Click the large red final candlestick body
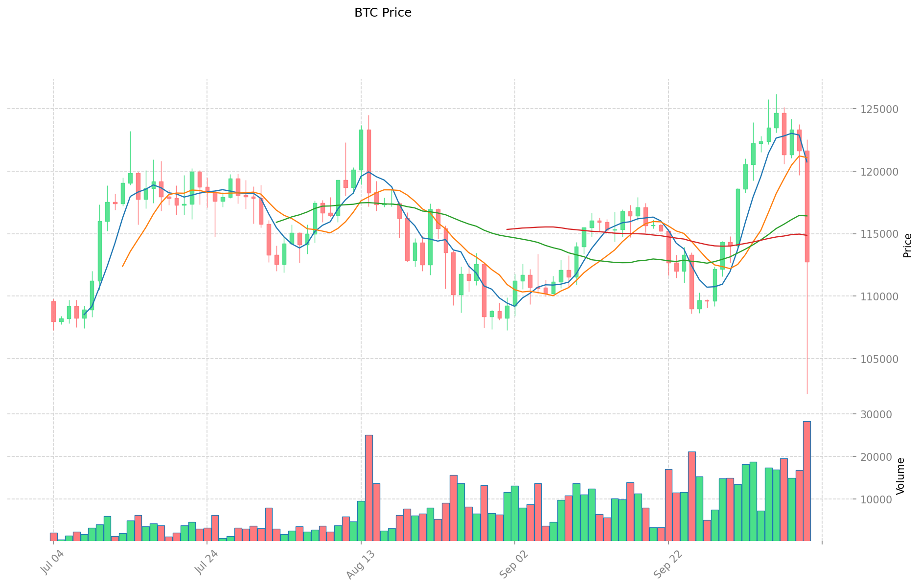The height and width of the screenshot is (588, 920). pos(807,206)
